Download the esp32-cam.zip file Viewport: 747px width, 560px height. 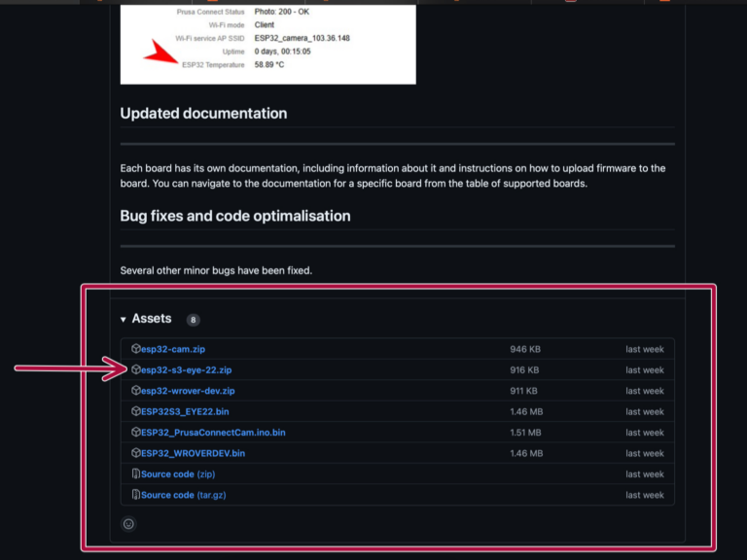click(x=171, y=349)
